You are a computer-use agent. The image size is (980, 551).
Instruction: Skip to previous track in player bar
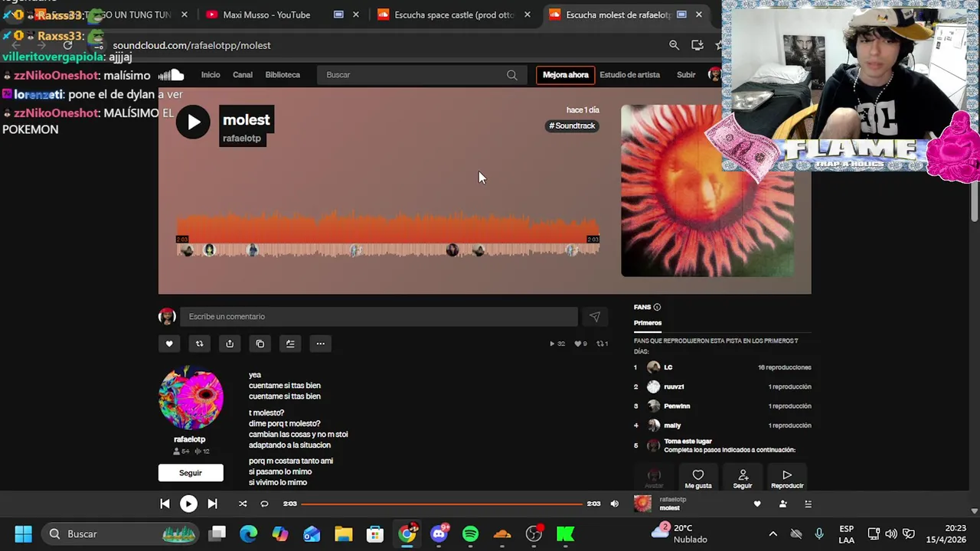pos(165,504)
